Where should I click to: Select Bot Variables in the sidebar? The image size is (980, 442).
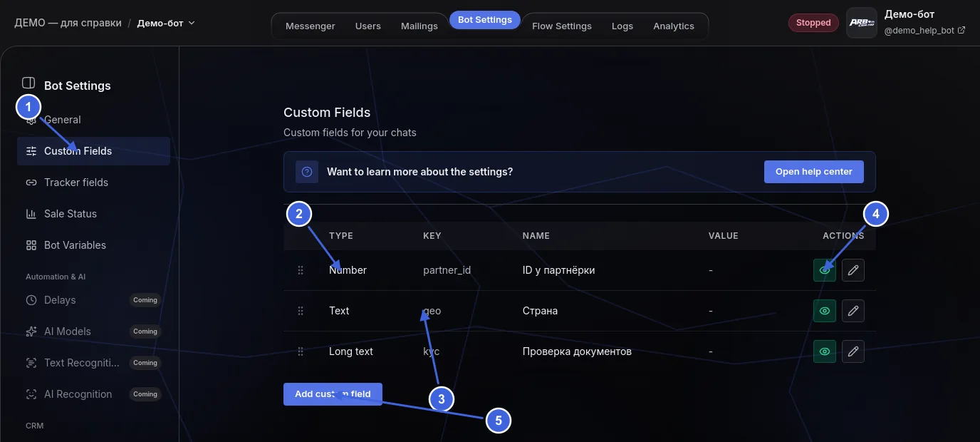click(x=93, y=245)
